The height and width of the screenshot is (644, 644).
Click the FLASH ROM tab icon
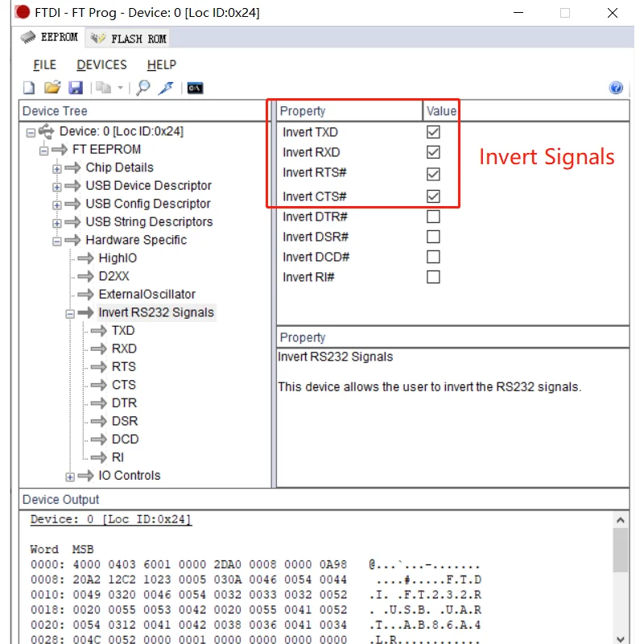97,38
